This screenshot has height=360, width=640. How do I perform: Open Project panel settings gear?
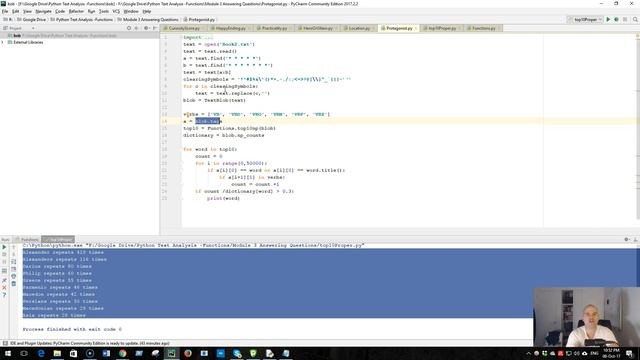[x=146, y=28]
